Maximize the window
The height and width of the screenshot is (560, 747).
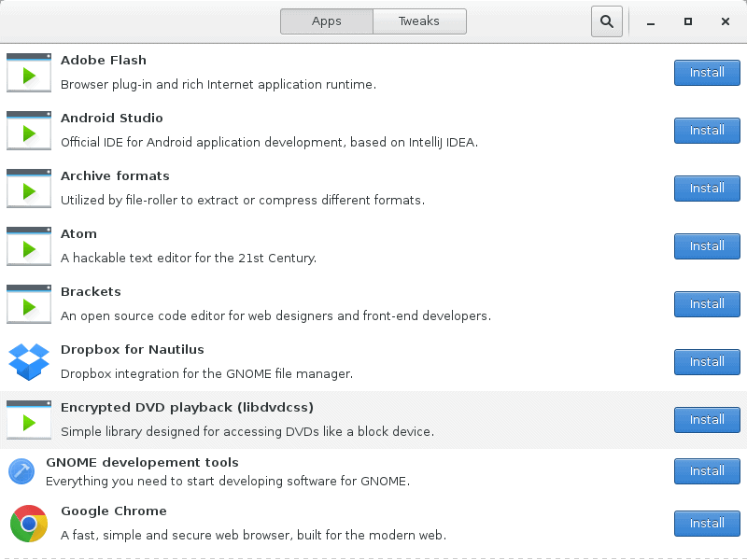point(688,21)
